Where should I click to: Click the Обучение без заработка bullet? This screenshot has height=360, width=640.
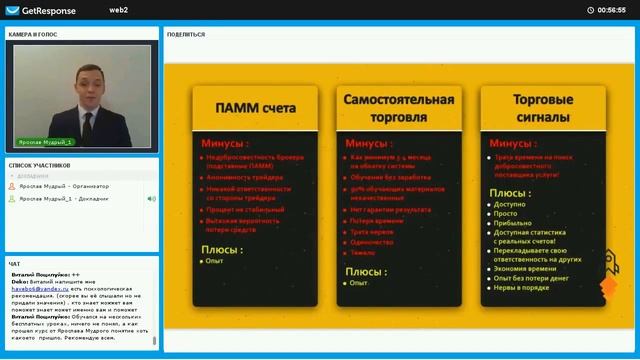coord(391,178)
